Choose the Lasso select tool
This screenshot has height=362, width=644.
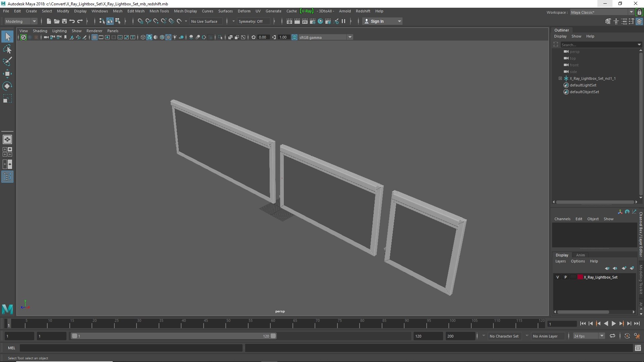pyautogui.click(x=7, y=49)
